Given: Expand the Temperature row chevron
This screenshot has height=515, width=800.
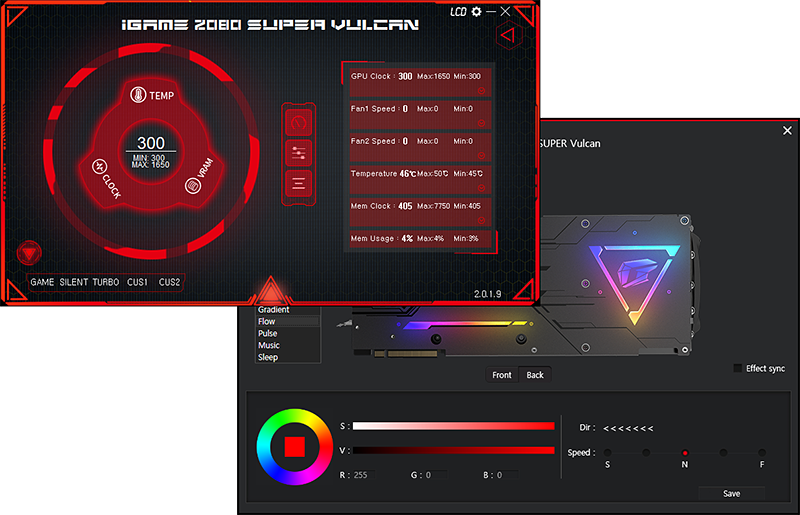Looking at the screenshot, I should [x=481, y=188].
